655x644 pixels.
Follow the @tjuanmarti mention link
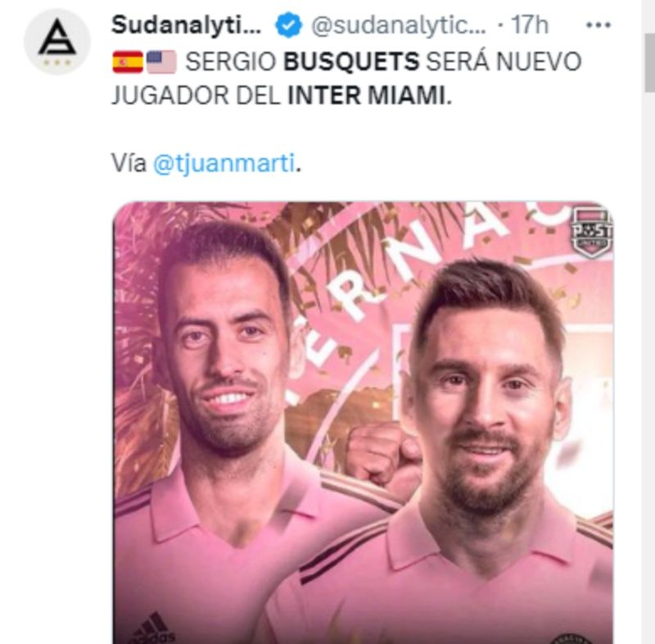224,162
